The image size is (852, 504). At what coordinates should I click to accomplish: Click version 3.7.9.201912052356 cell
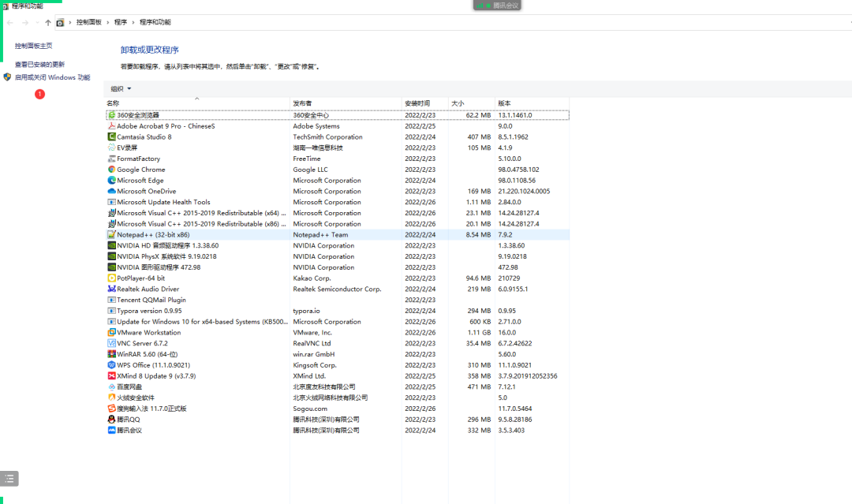(x=528, y=375)
